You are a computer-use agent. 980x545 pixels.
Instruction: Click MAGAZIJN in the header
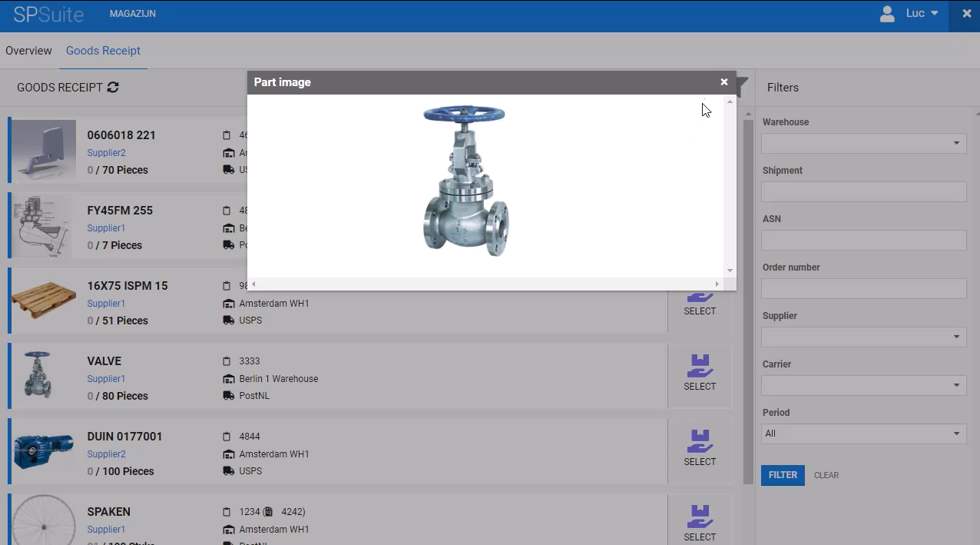point(133,14)
